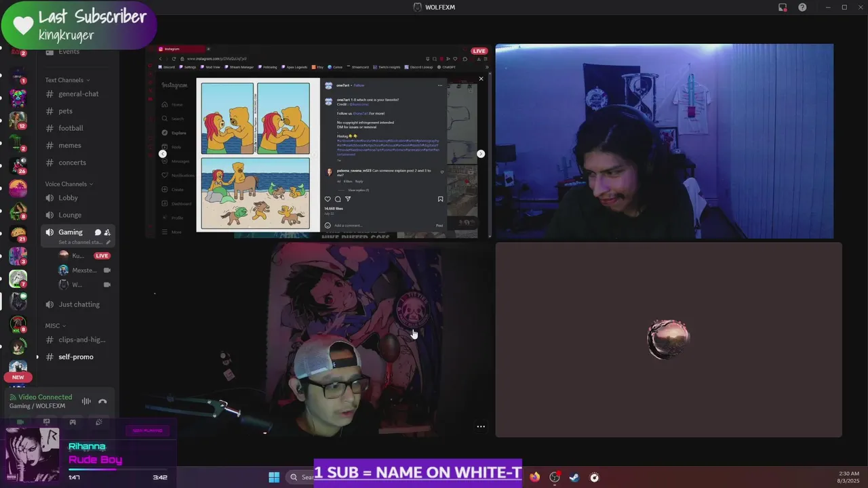Open the general-chat text channel
868x488 pixels.
[x=78, y=94]
